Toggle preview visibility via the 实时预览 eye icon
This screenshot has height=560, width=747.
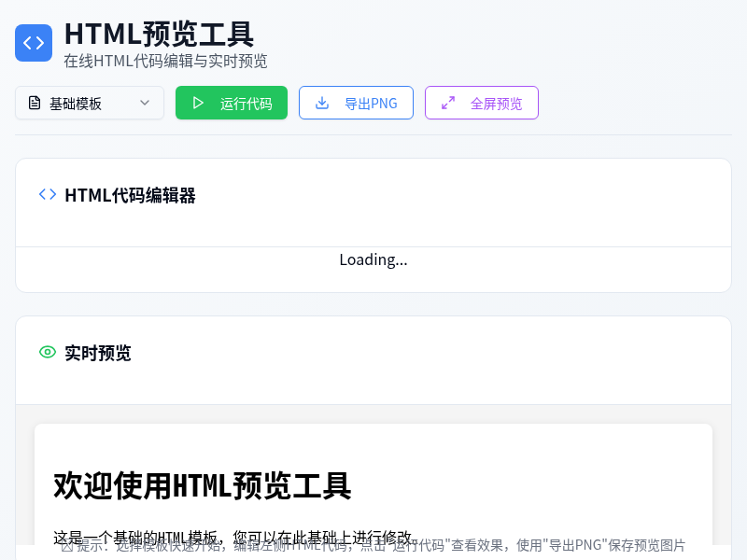click(x=47, y=352)
